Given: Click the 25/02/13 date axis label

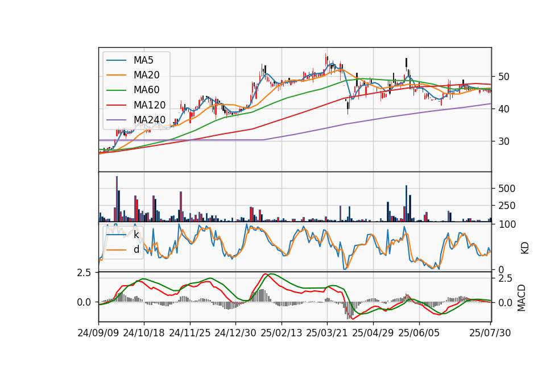Looking at the screenshot, I should [282, 333].
